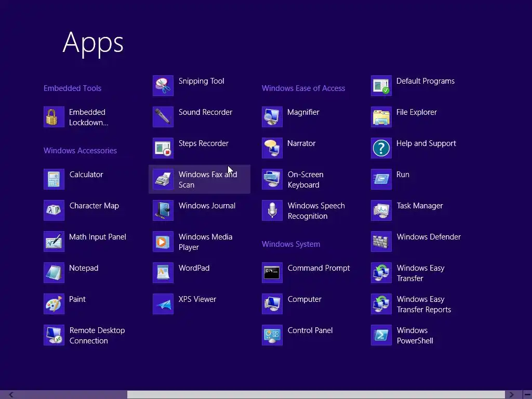
Task: Open the Control Panel icon
Action: click(x=272, y=335)
